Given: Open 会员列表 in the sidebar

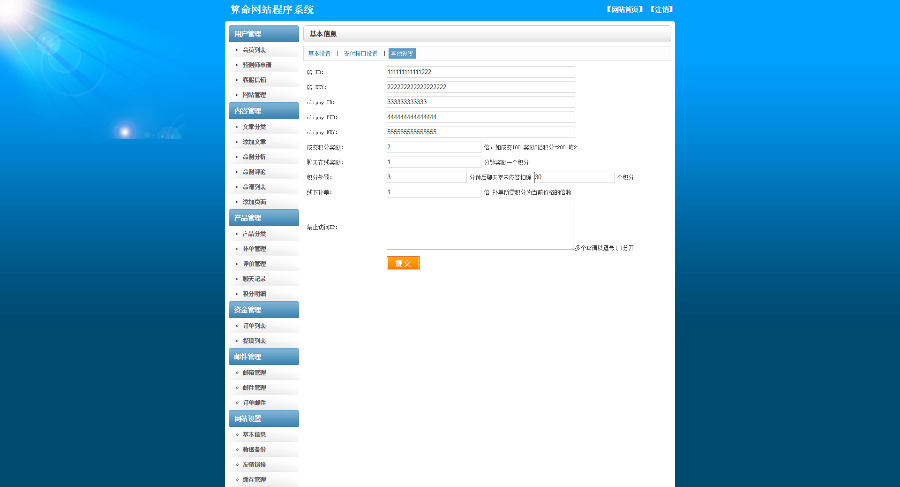Looking at the screenshot, I should (x=254, y=50).
